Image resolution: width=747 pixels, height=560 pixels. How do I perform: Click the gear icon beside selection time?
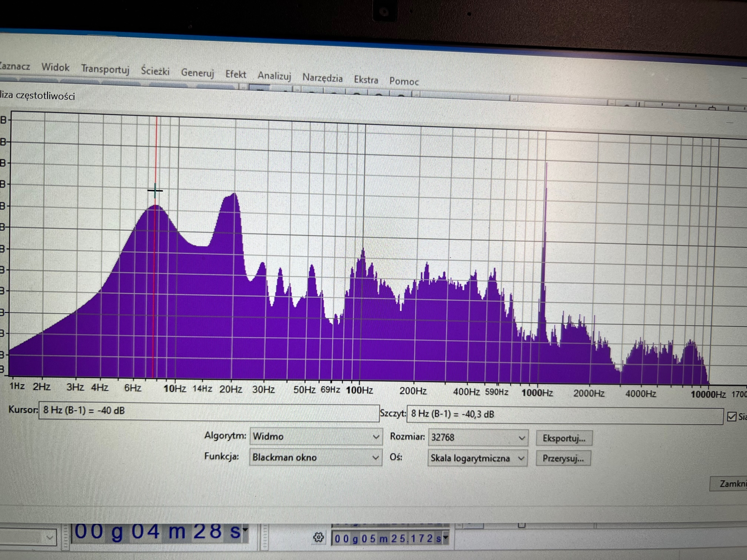click(318, 537)
